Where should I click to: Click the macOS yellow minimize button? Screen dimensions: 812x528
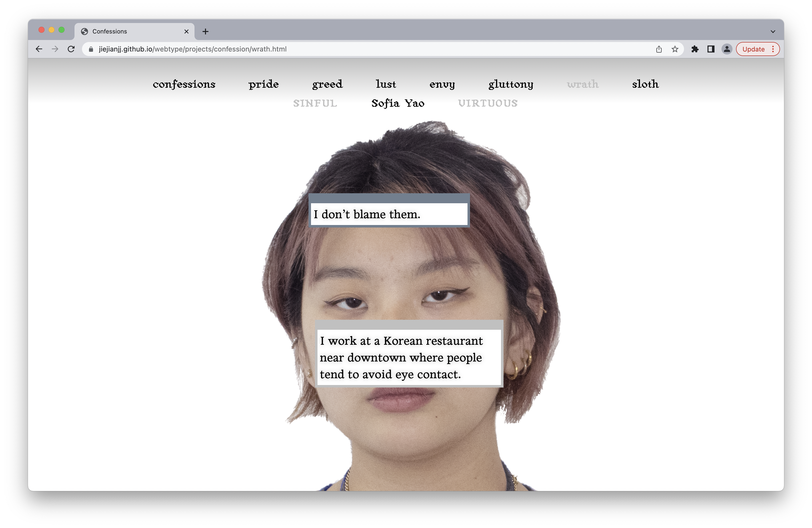tap(51, 30)
